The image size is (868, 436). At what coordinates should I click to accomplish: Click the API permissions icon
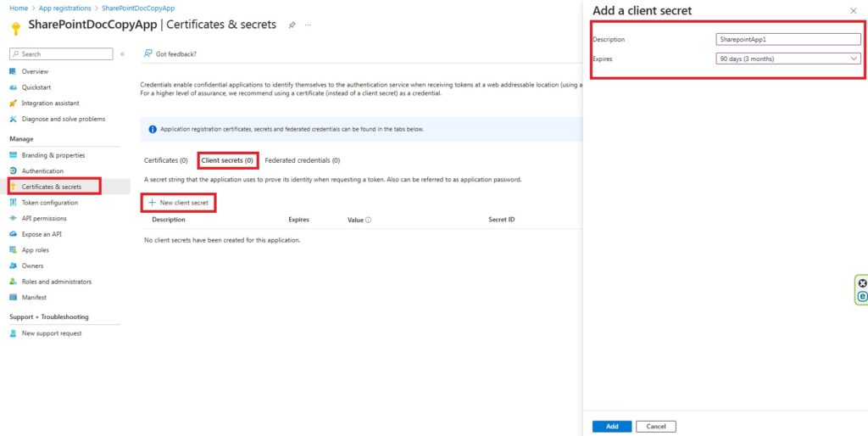click(13, 218)
